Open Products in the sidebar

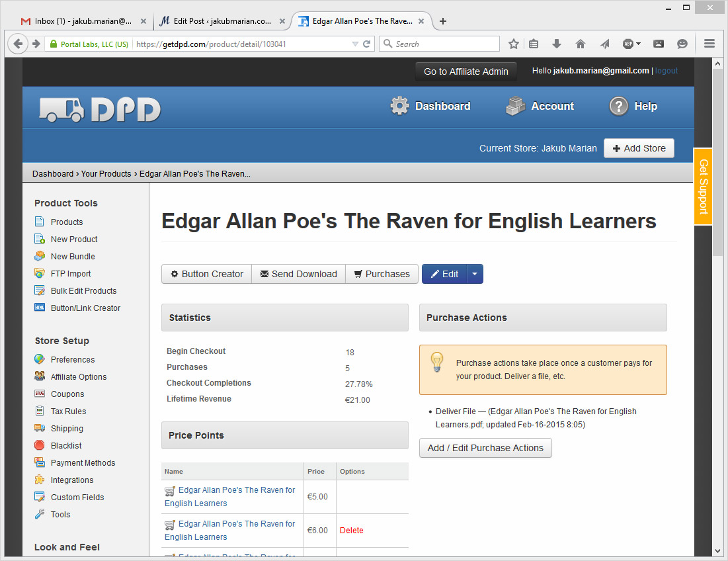(66, 222)
